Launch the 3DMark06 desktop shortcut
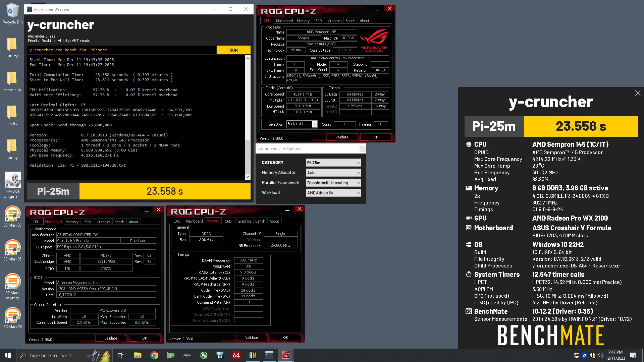 [12, 318]
